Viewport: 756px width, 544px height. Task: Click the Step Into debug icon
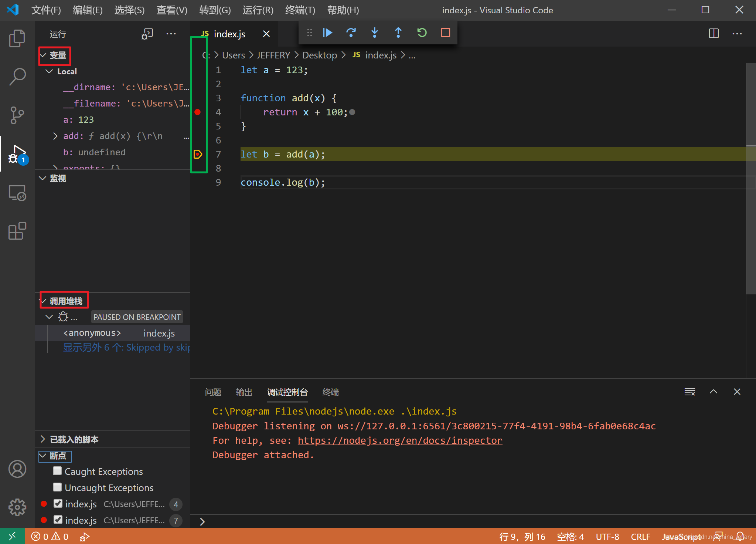375,33
